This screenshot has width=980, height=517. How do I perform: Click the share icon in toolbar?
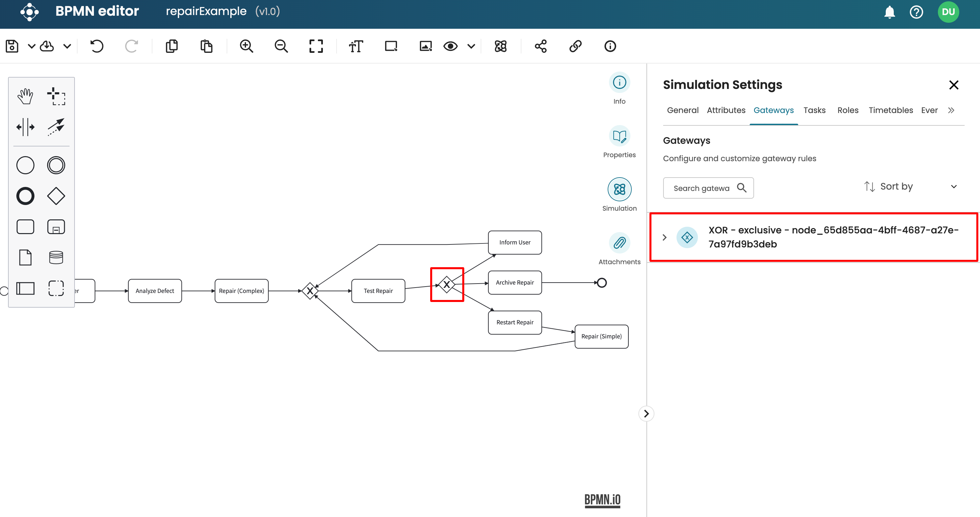click(540, 46)
